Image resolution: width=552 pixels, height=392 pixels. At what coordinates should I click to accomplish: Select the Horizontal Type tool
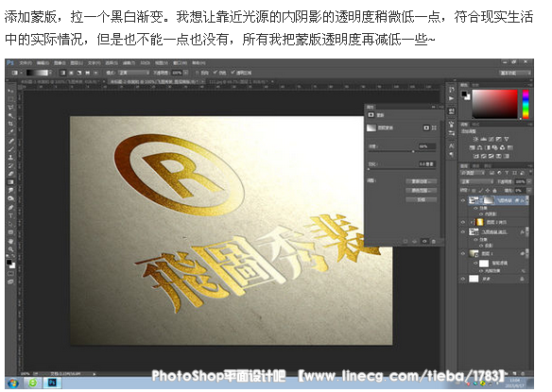click(10, 215)
